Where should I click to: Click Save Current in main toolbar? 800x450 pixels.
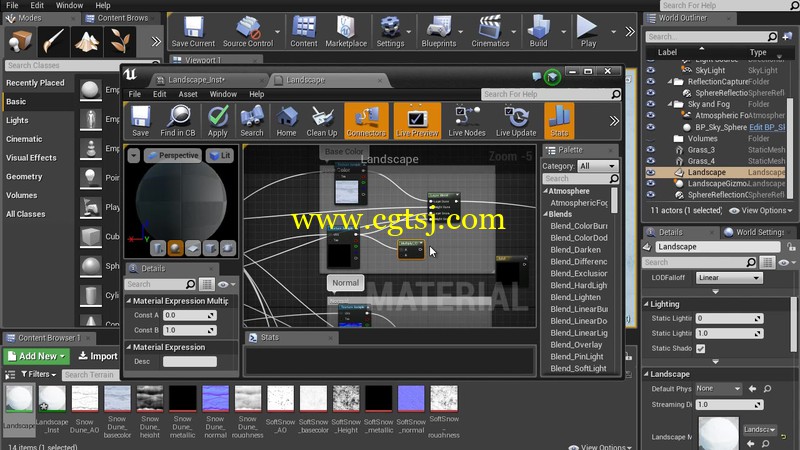click(193, 31)
